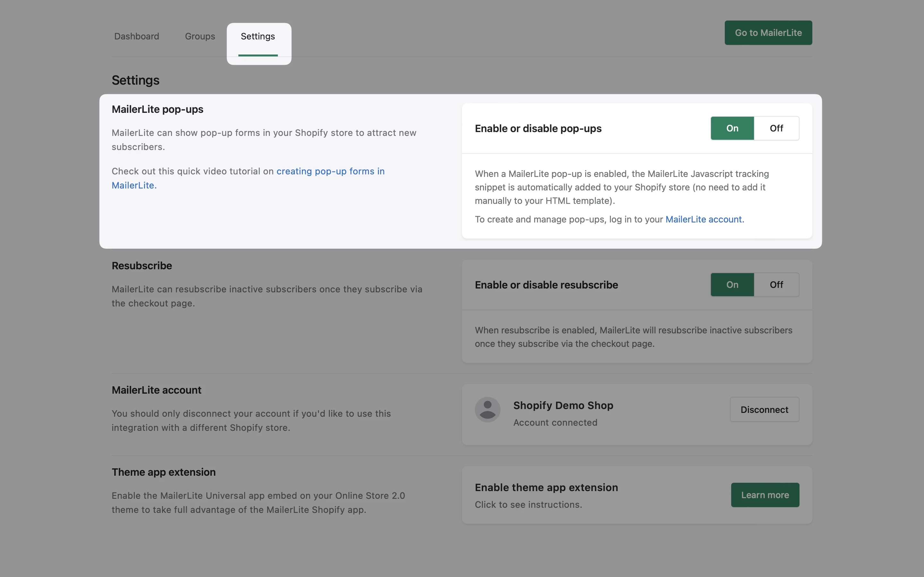Click the Shopify Demo Shop name
Viewport: 924px width, 577px height.
coord(563,405)
